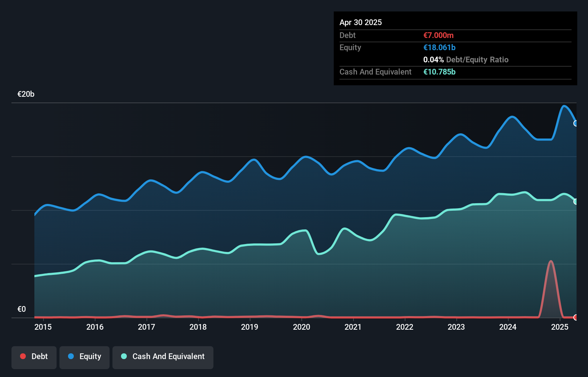Click the Apr 30 2025 tooltip date
The height and width of the screenshot is (377, 588).
click(361, 22)
